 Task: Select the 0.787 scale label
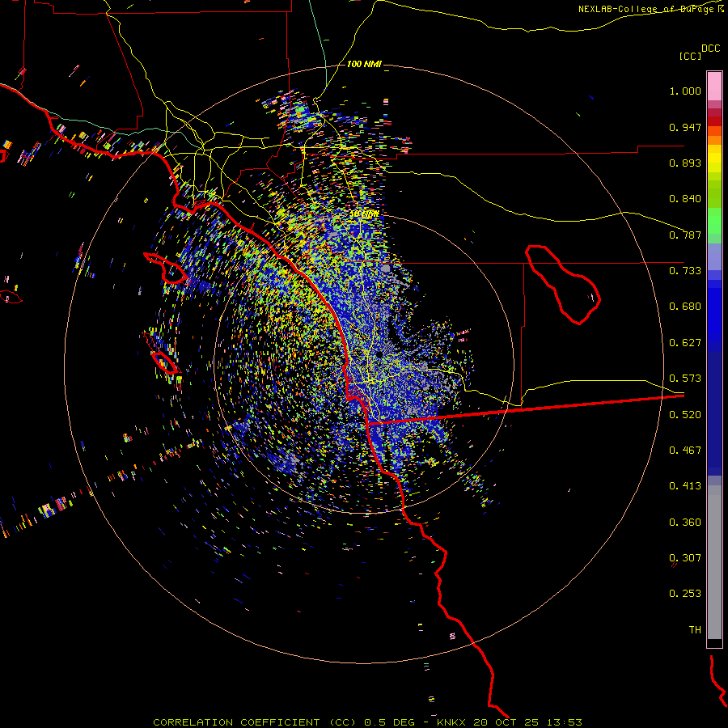(x=685, y=235)
